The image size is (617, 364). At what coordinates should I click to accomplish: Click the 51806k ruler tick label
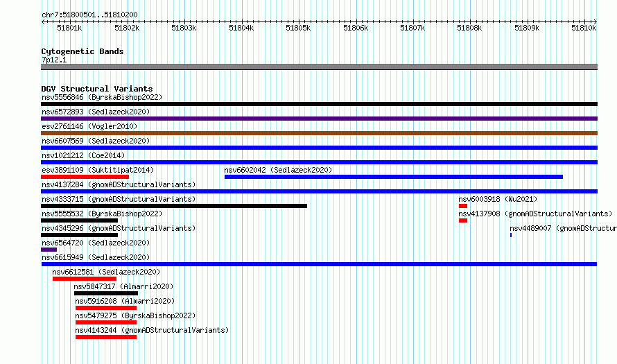(356, 28)
